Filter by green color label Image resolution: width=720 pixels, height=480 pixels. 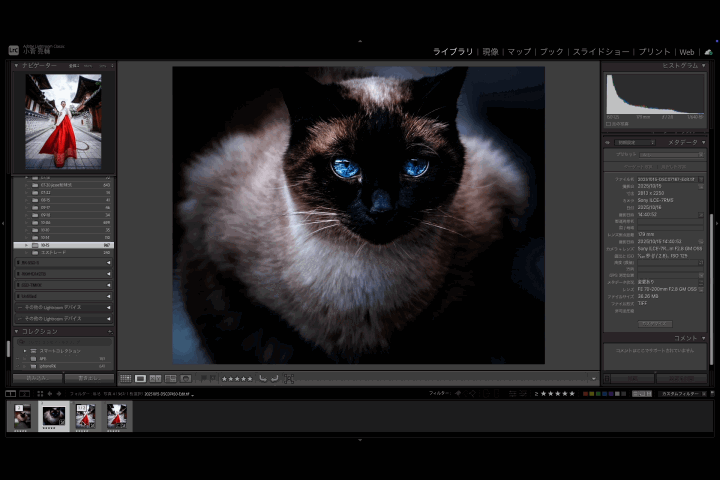click(x=598, y=394)
